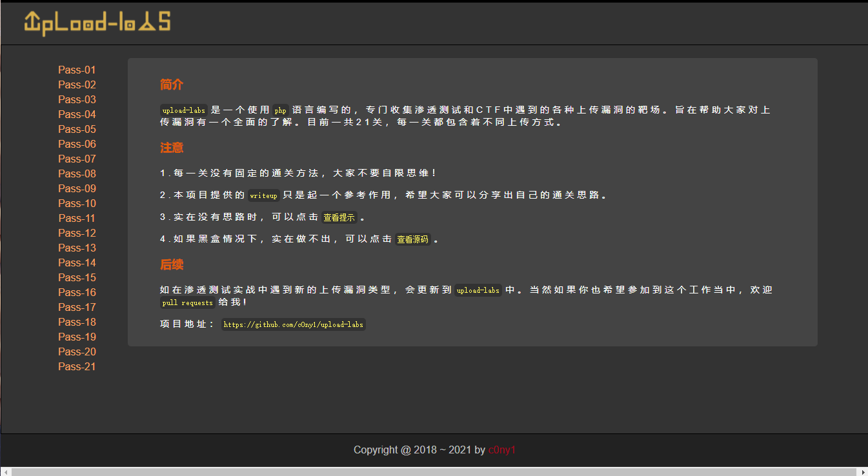Open the Pass-01 challenge
Image resolution: width=868 pixels, height=476 pixels.
point(76,70)
